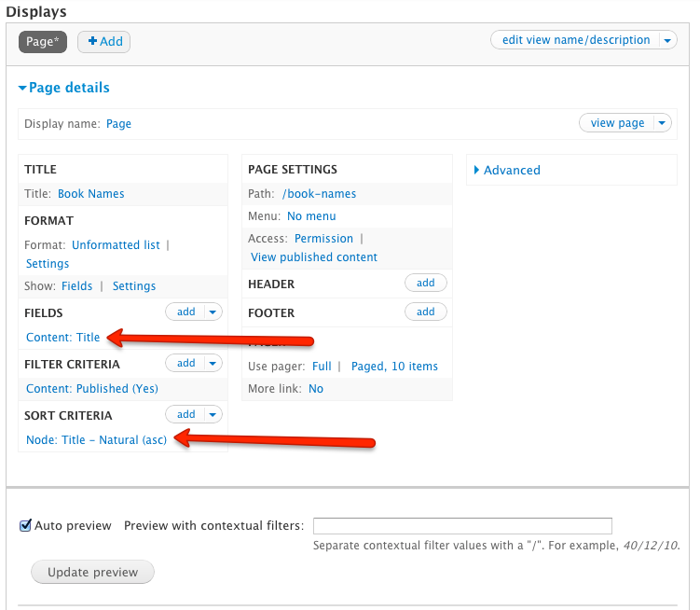This screenshot has width=700, height=610.
Task: Click add button in FOOTER section
Action: (x=425, y=312)
